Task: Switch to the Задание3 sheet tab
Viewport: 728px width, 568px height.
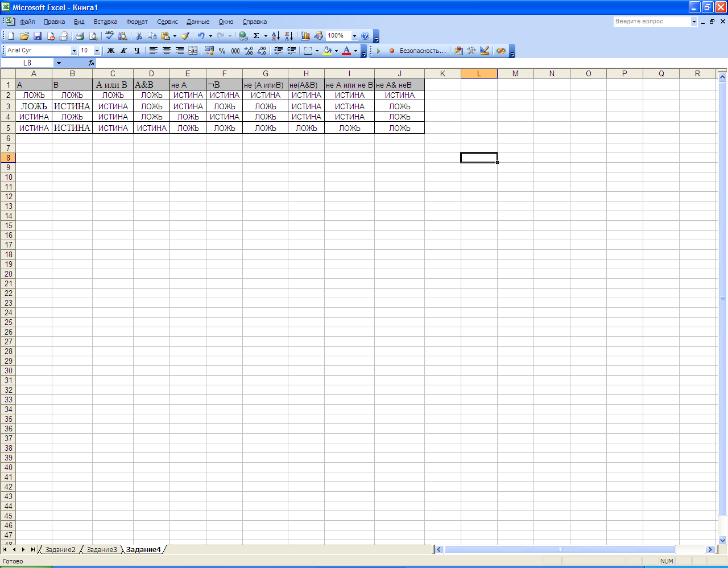Action: [x=102, y=550]
